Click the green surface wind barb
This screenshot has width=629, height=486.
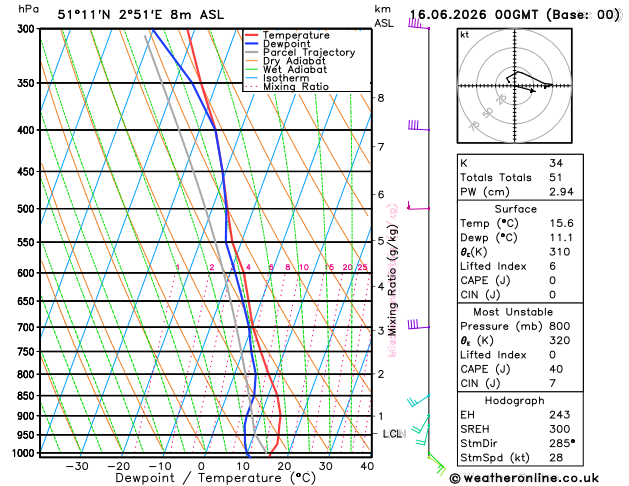437,464
